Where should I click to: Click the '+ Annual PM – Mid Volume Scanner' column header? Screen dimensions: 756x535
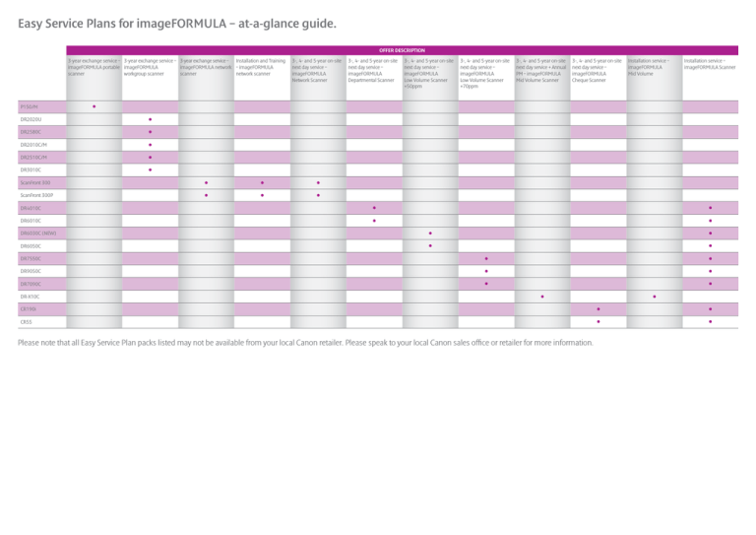point(541,70)
